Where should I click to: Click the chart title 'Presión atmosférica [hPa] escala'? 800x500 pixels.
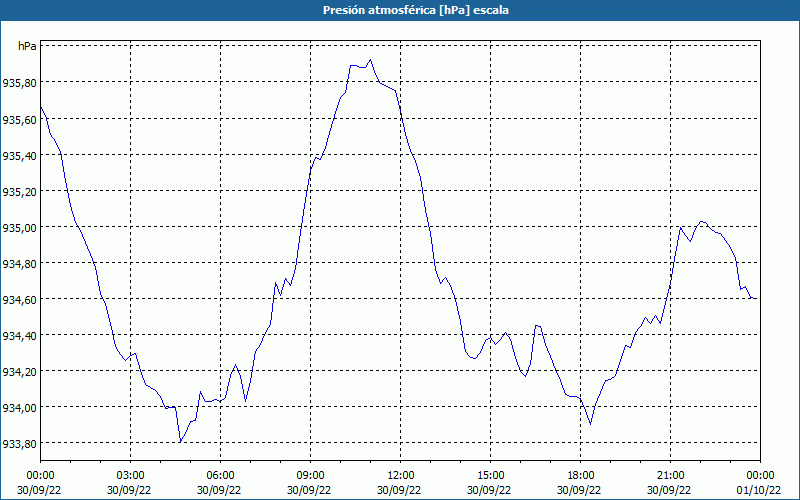(416, 10)
